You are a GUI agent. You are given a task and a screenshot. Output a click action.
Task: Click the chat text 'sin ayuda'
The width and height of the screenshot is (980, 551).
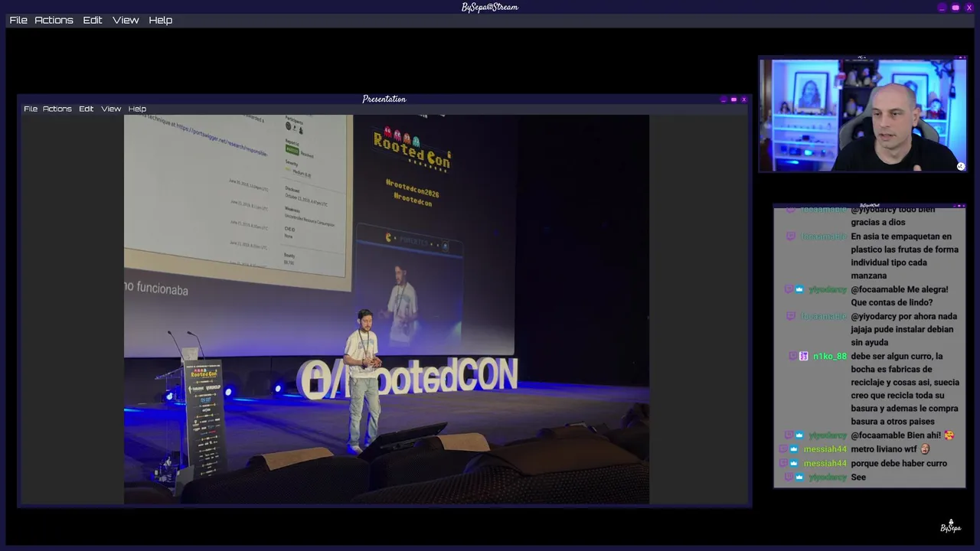point(870,343)
